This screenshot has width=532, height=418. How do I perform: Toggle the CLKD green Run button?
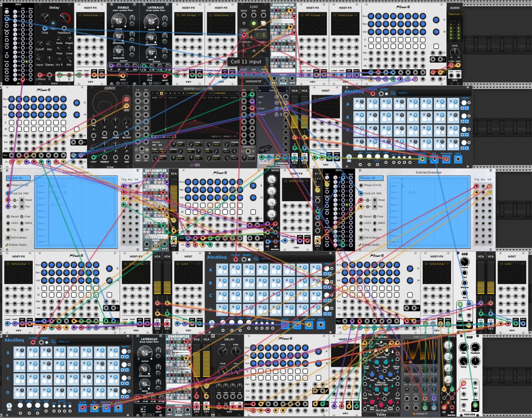pyautogui.click(x=254, y=24)
